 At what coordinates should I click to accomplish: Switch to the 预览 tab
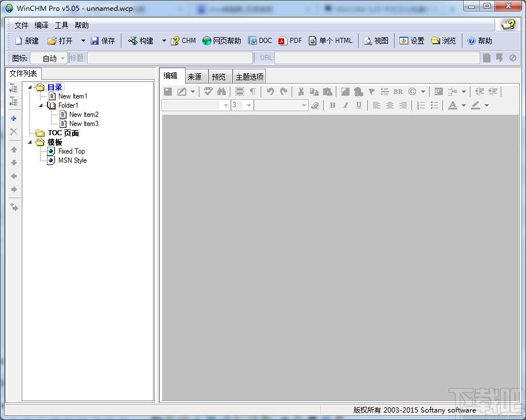tap(218, 77)
